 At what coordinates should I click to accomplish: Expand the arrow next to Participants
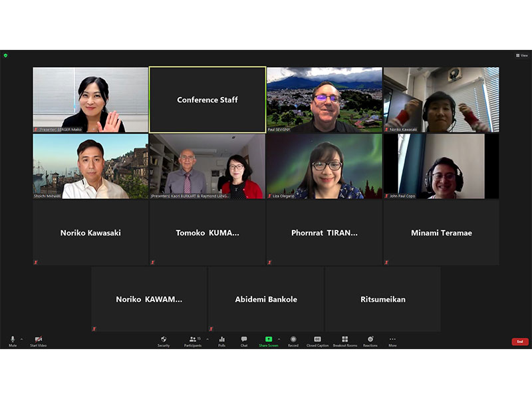[x=207, y=339]
